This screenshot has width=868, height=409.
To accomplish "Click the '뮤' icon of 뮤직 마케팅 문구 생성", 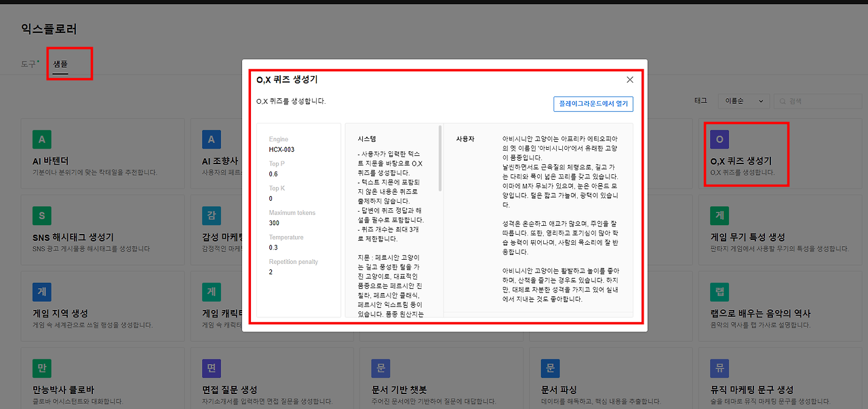I will click(x=719, y=368).
